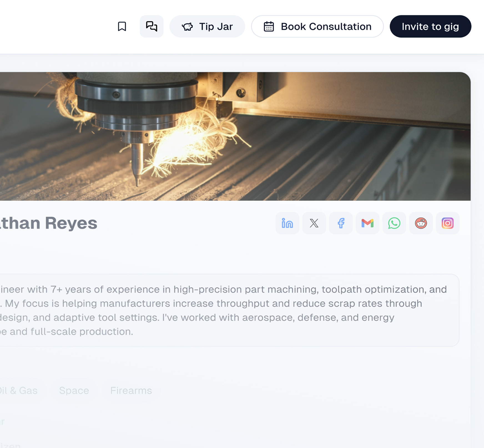Bookmark this profile
Screen dimensions: 484x448
point(122,27)
